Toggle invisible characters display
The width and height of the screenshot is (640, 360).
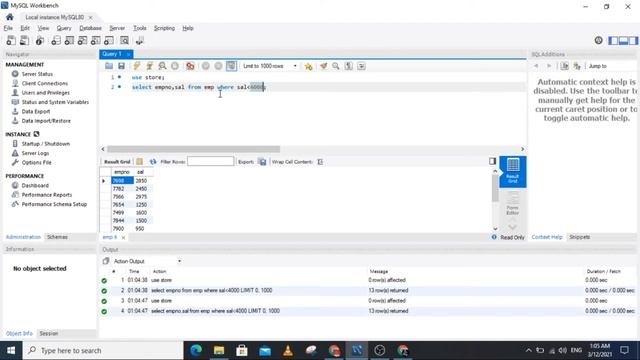[x=349, y=66]
